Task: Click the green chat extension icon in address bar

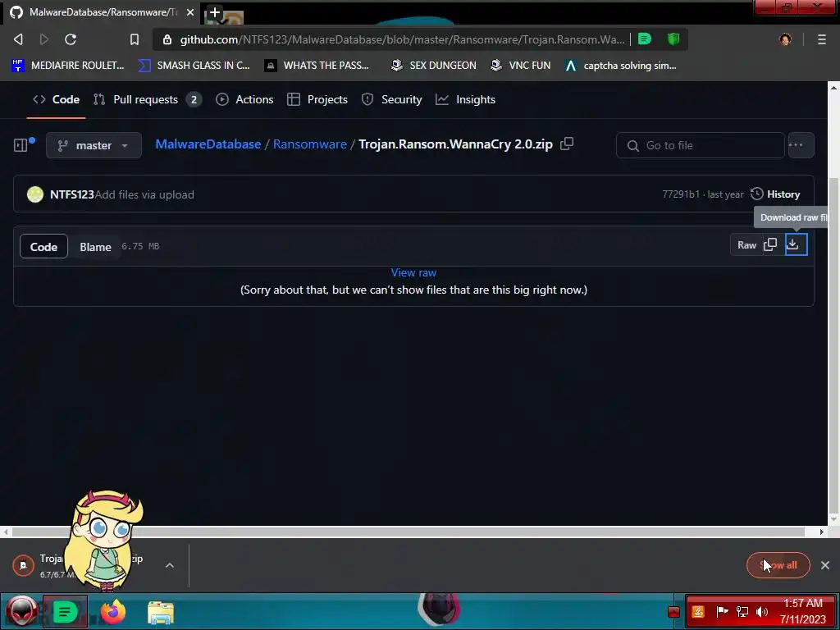Action: click(645, 39)
